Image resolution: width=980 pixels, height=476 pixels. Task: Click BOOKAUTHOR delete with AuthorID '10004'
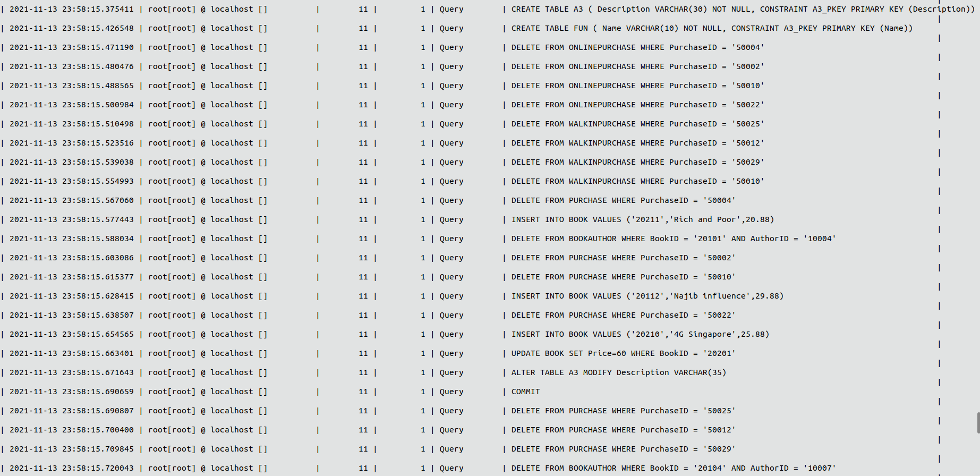[674, 239]
